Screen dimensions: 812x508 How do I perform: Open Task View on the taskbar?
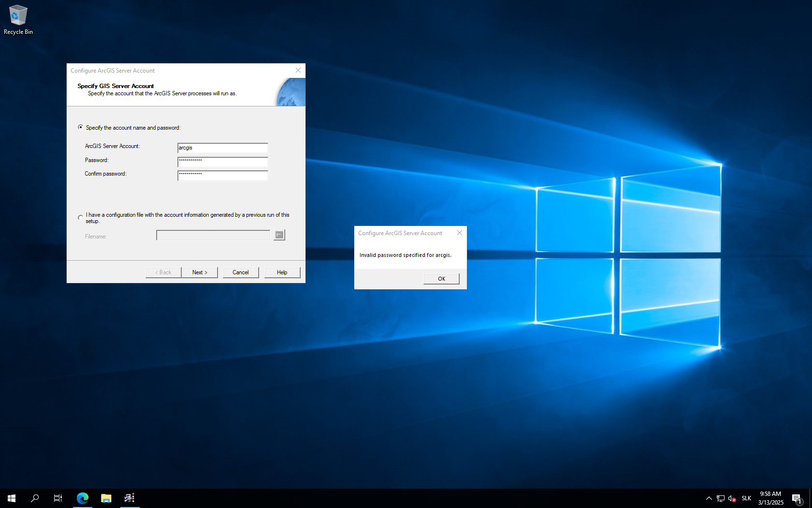58,498
